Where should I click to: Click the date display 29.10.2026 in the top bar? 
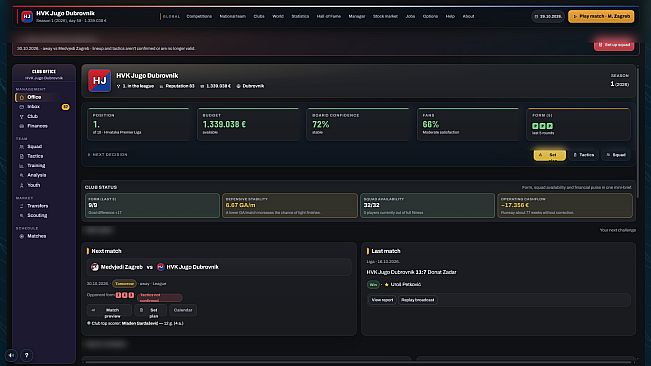coord(548,17)
